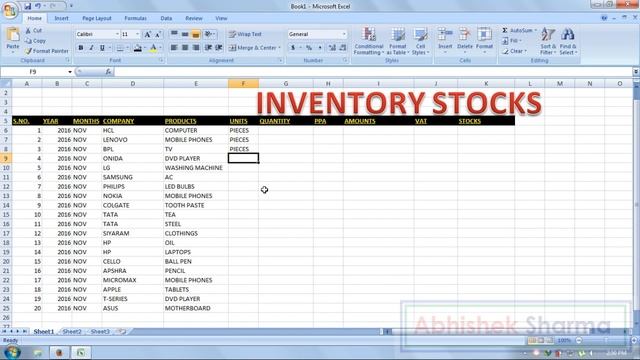Open Cell Styles gallery
640x360 pixels.
point(420,41)
